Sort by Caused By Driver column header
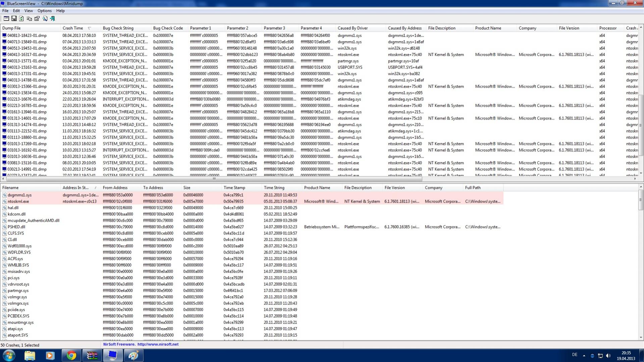This screenshot has height=362, width=644. (x=361, y=28)
